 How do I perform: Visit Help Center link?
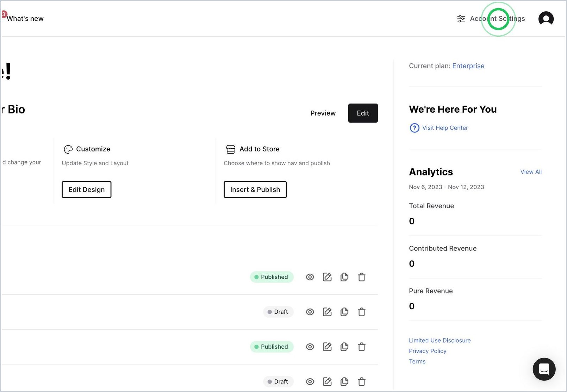point(445,128)
